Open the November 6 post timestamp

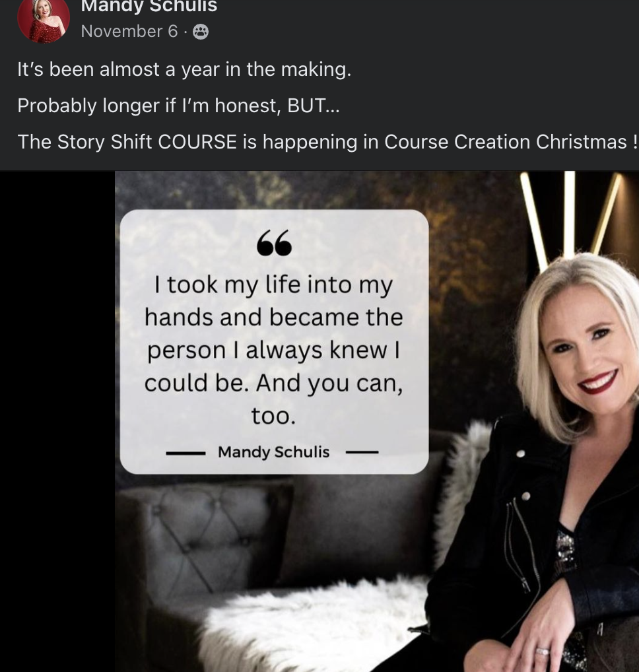pyautogui.click(x=129, y=31)
